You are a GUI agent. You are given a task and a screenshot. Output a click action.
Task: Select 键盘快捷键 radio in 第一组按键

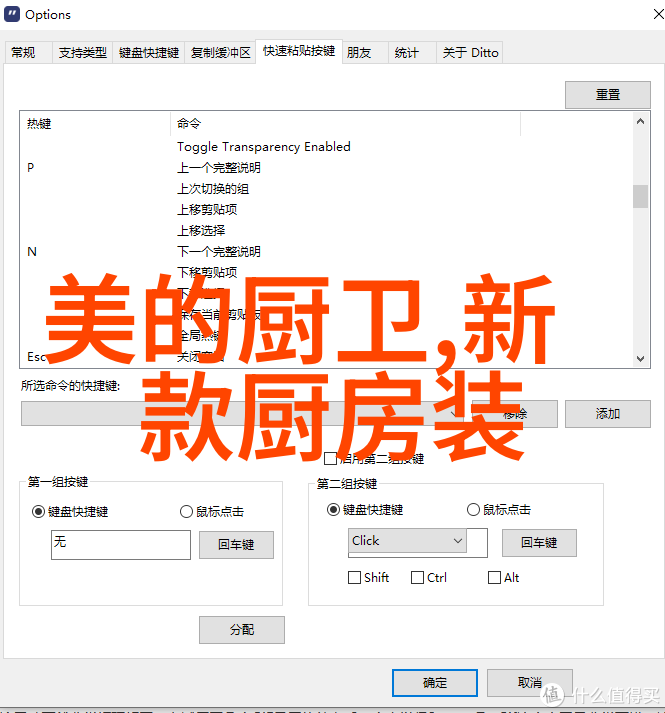click(x=38, y=512)
